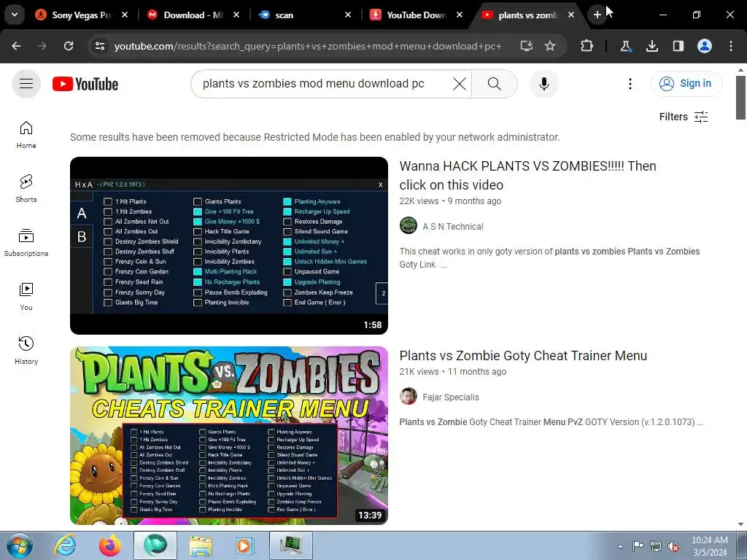
Task: Expand the tab search dropdown
Action: click(x=15, y=15)
